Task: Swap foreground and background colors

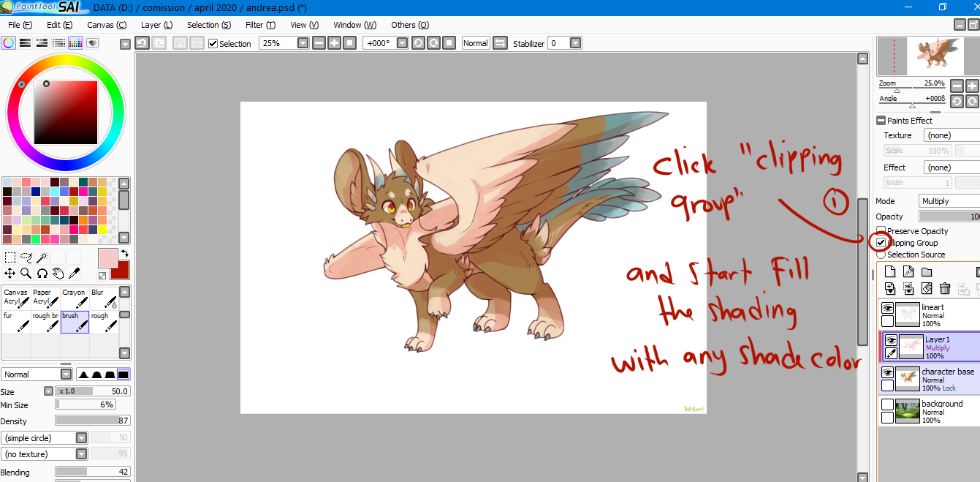Action: coord(124,253)
